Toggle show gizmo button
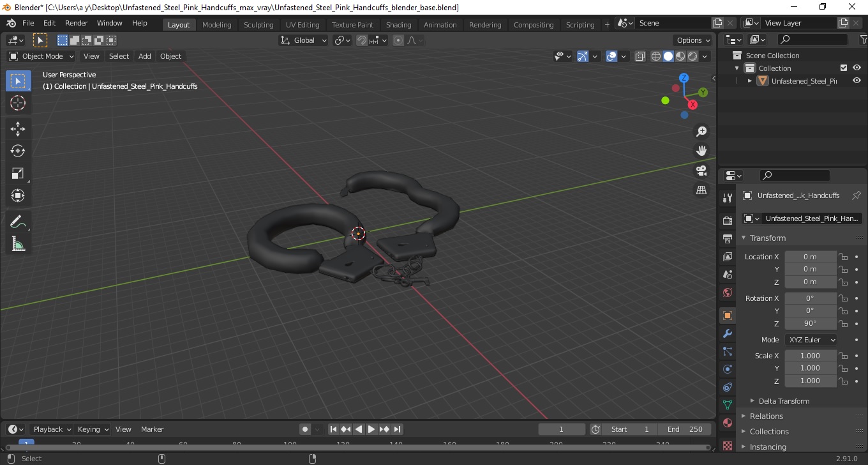Image resolution: width=868 pixels, height=465 pixels. coord(583,56)
